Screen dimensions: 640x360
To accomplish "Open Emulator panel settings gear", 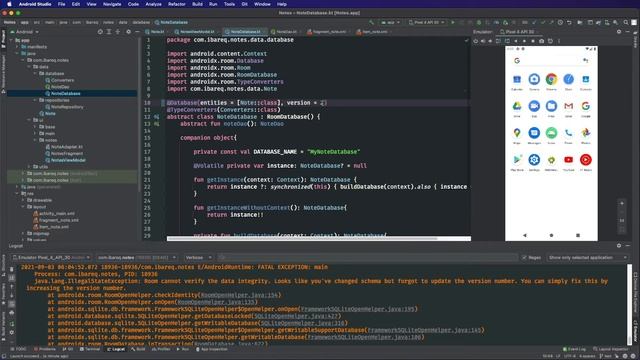I will pyautogui.click(x=619, y=31).
